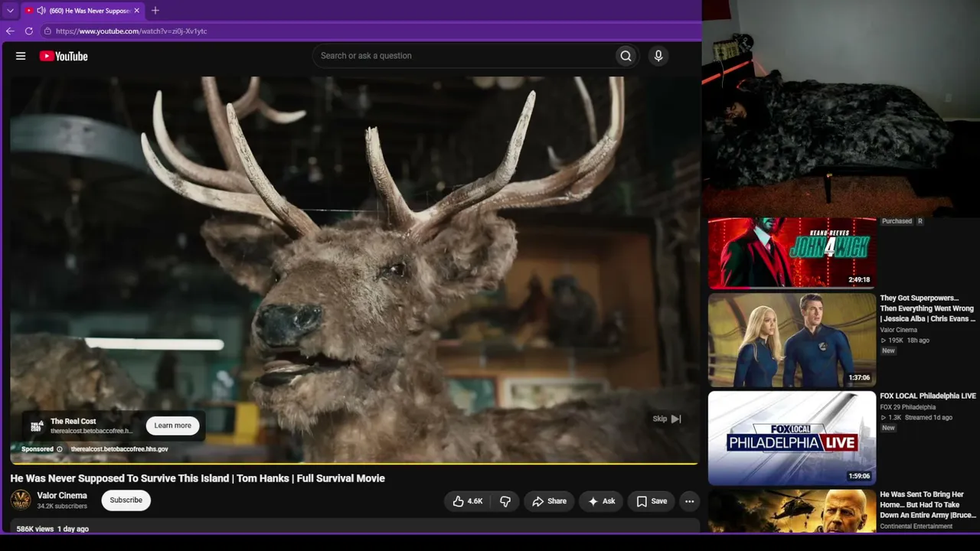This screenshot has width=980, height=551.
Task: View site information icon in address bar
Action: (47, 31)
